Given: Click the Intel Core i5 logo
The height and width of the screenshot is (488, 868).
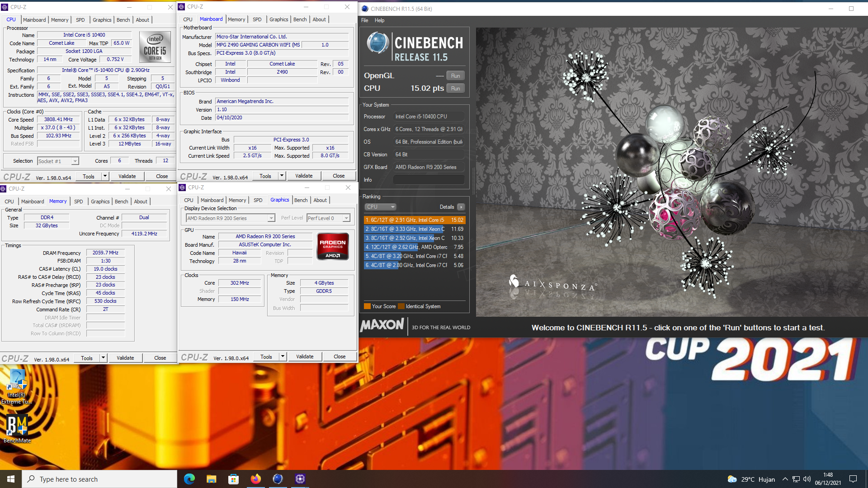Looking at the screenshot, I should click(155, 47).
